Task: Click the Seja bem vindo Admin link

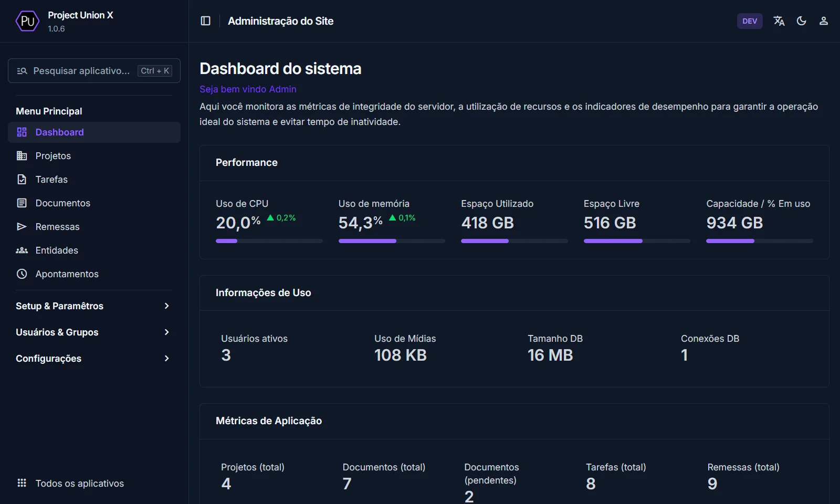Action: click(247, 89)
